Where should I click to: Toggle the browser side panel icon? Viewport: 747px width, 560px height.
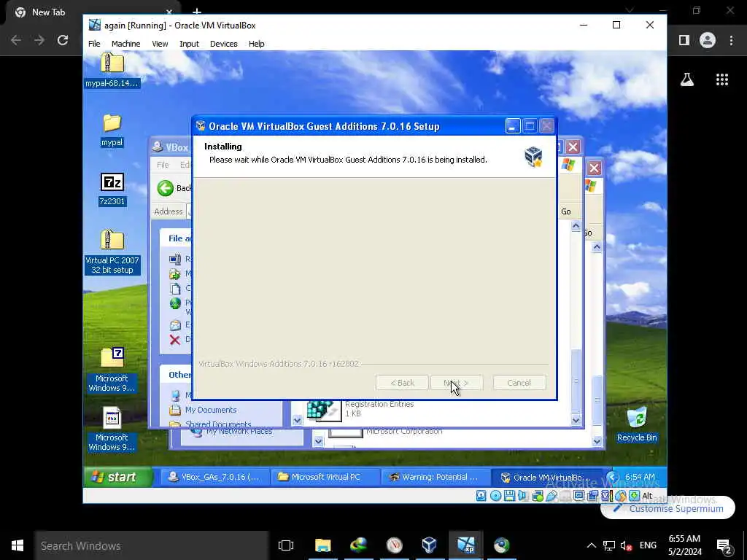click(x=684, y=40)
